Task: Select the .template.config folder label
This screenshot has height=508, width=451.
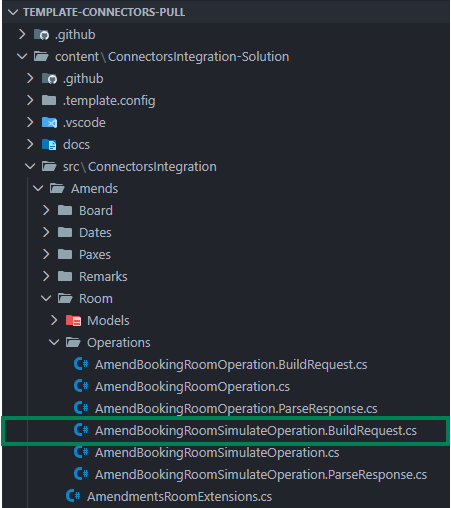Action: pos(109,101)
